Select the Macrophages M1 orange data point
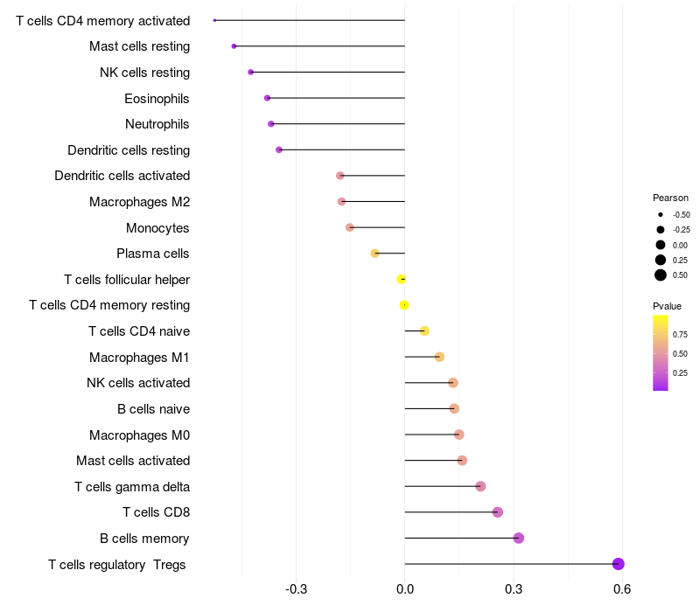 point(439,357)
